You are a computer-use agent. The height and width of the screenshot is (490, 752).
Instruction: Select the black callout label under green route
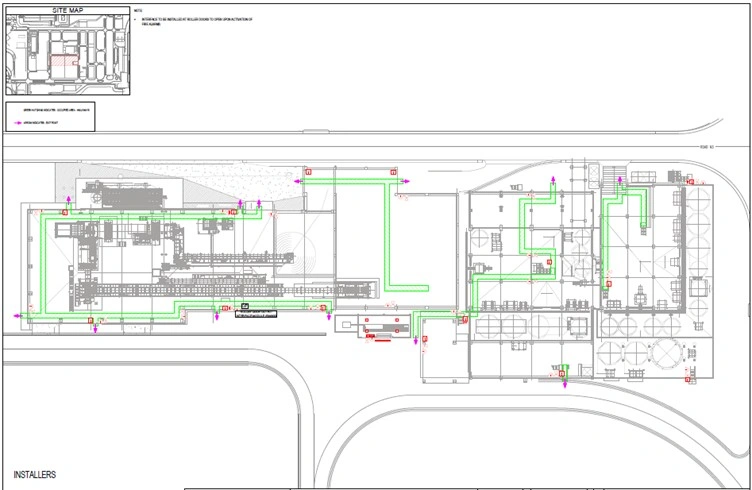(x=256, y=314)
